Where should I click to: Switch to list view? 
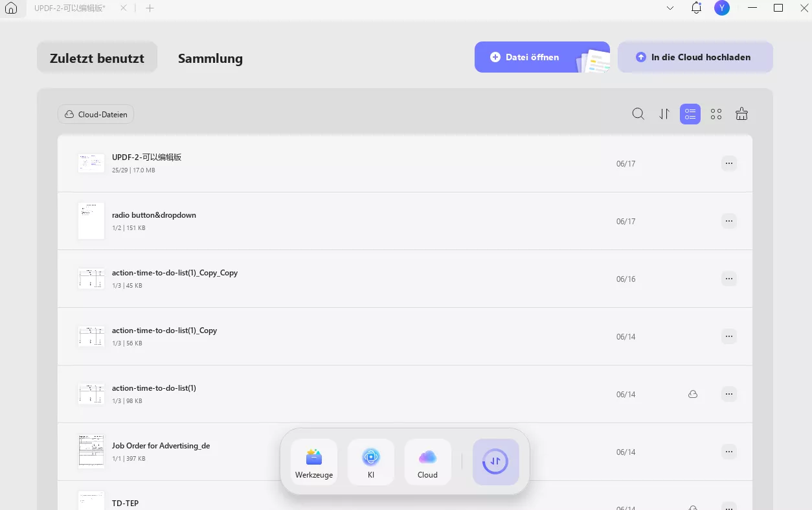(690, 114)
